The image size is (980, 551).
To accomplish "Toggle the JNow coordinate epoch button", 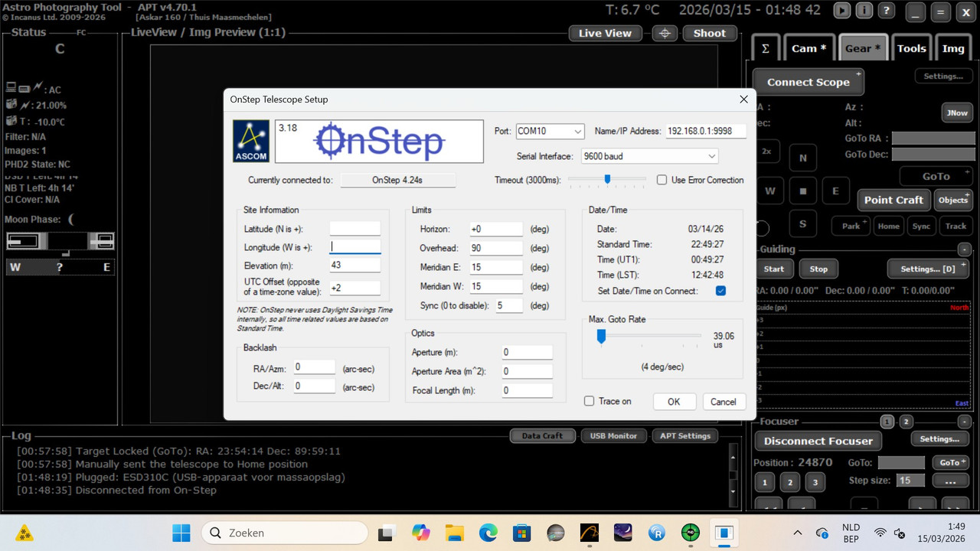I will pos(957,112).
